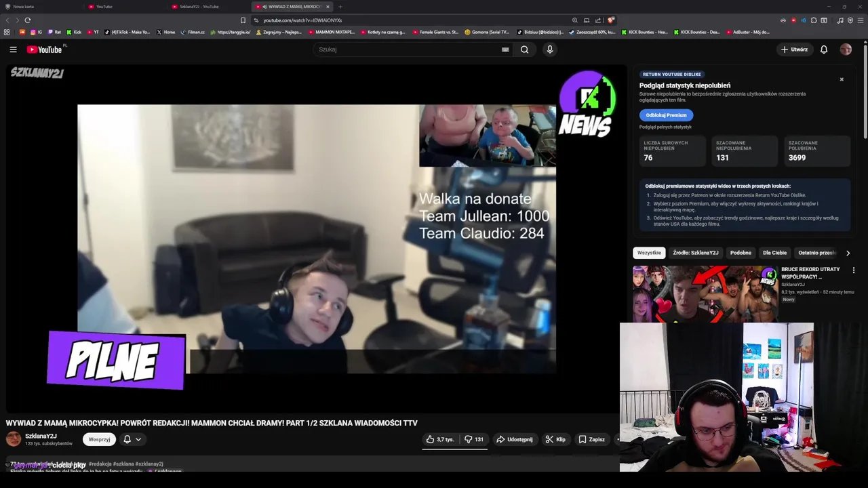Screen dimensions: 868x488
Task: Open the browser zoom magnifier icon
Action: pos(575,20)
